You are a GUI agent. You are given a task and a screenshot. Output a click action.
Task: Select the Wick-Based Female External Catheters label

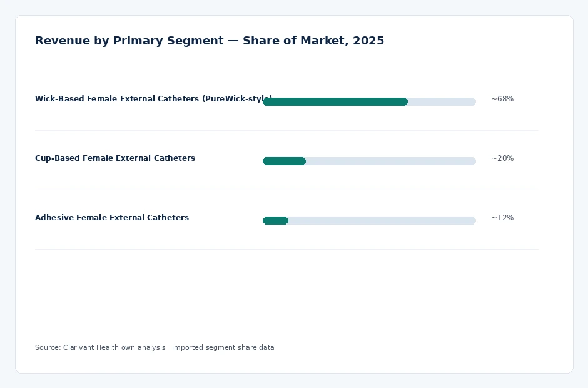[x=154, y=99]
